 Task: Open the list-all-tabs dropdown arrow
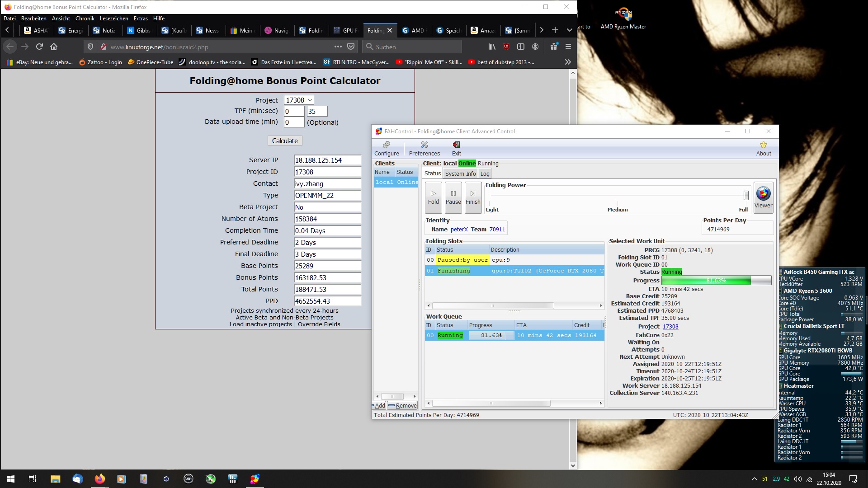coord(570,30)
